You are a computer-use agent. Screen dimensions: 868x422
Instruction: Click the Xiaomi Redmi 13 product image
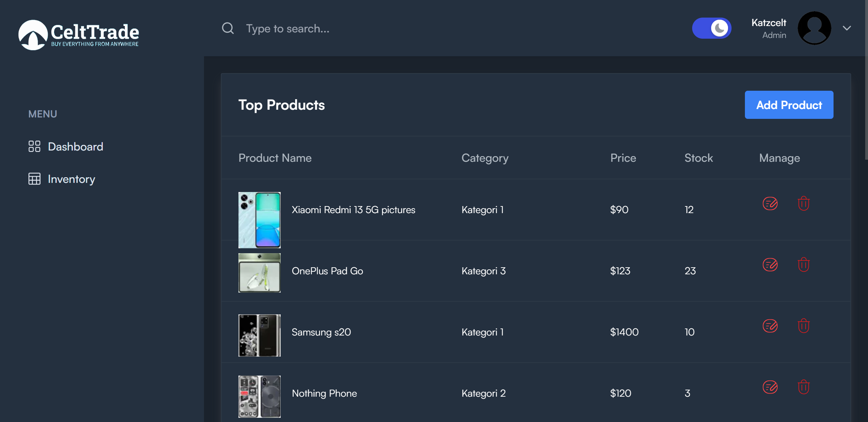coord(260,220)
